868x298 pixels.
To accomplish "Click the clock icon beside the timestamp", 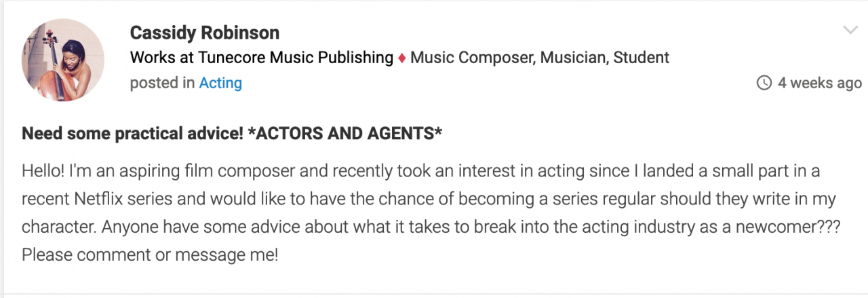I will pos(764,83).
